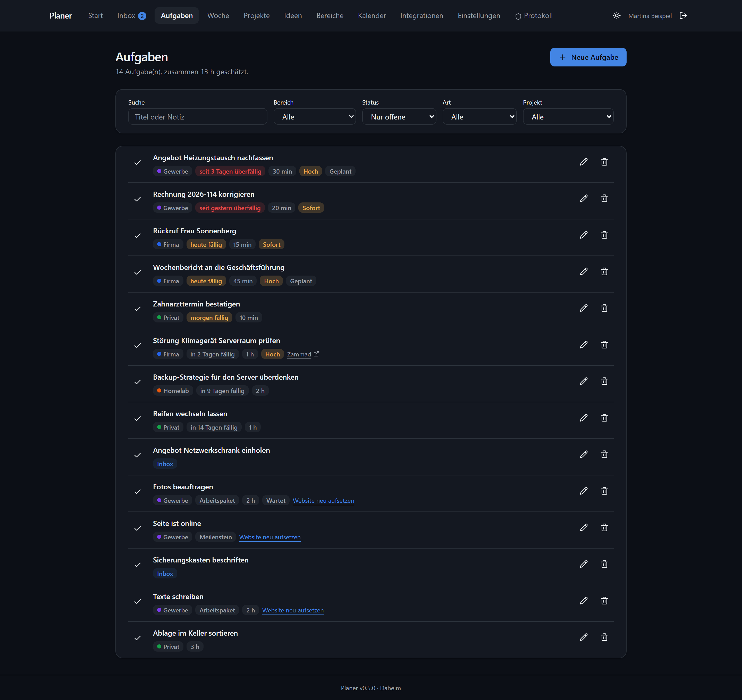Click the logout icon next to Martina Beispiel
Viewport: 742px width, 700px height.
click(683, 16)
